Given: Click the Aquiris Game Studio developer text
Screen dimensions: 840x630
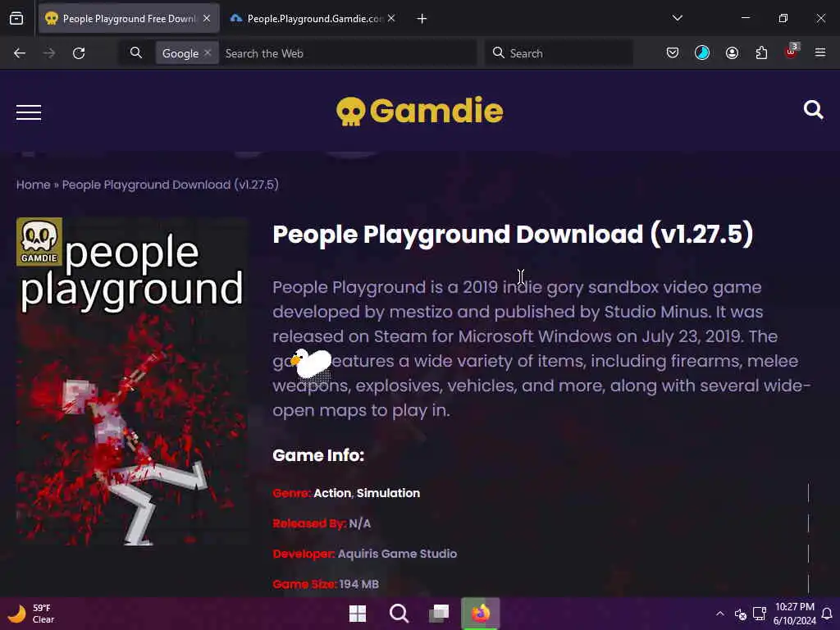Looking at the screenshot, I should click(397, 554).
